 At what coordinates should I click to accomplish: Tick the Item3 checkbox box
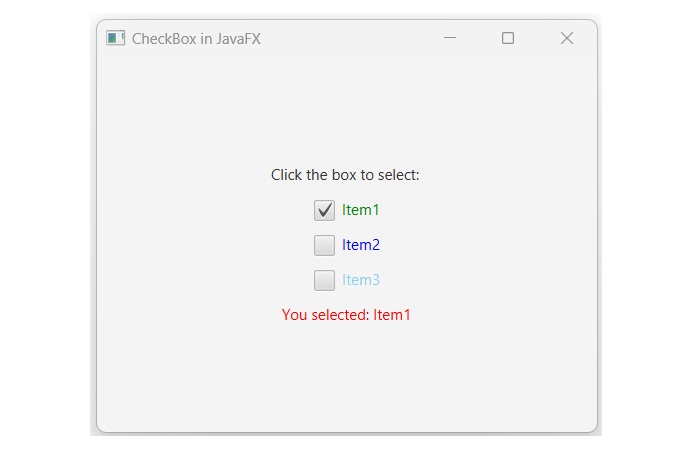[x=324, y=280]
